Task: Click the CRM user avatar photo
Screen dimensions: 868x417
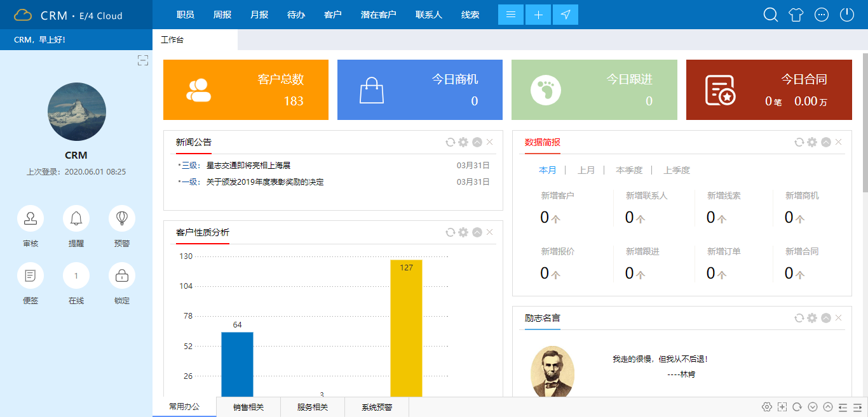Action: 76,112
